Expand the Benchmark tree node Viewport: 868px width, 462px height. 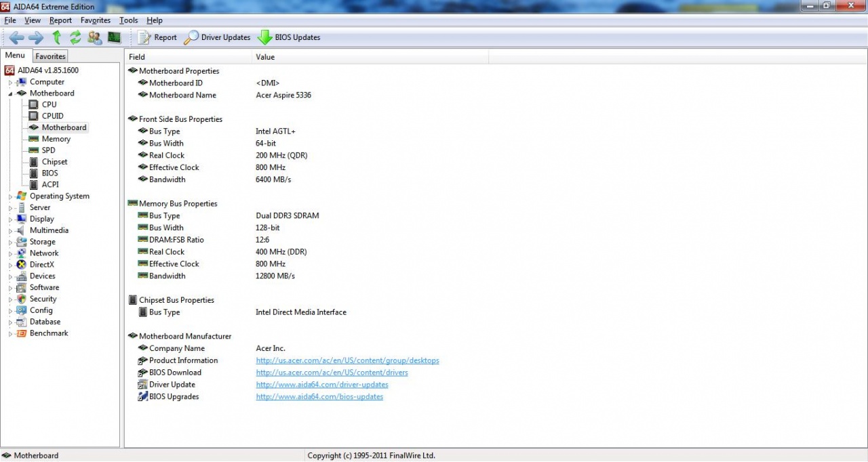pyautogui.click(x=10, y=334)
